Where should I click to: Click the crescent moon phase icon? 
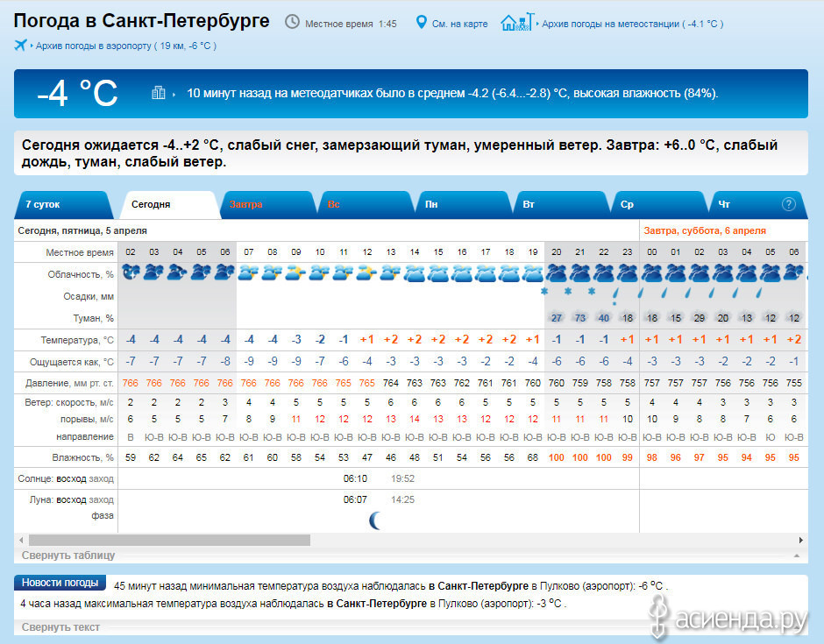375,520
